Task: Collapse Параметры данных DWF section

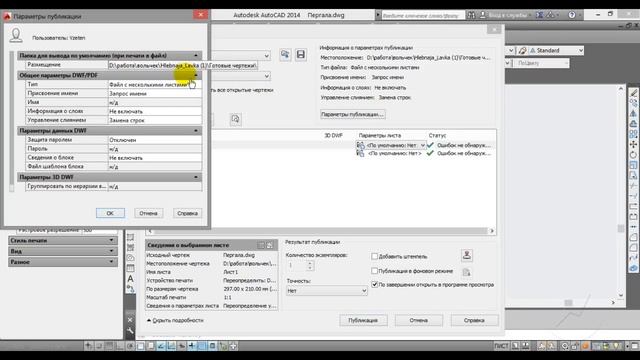Action: (x=196, y=131)
